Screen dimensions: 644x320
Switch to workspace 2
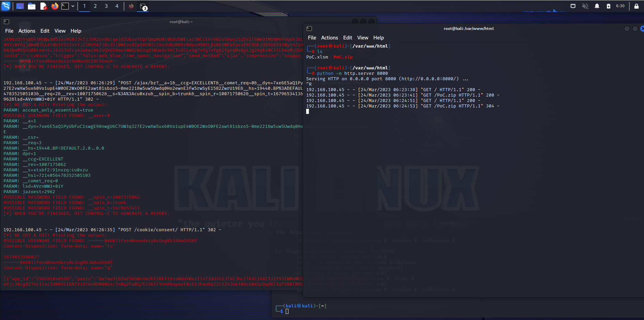[x=95, y=6]
